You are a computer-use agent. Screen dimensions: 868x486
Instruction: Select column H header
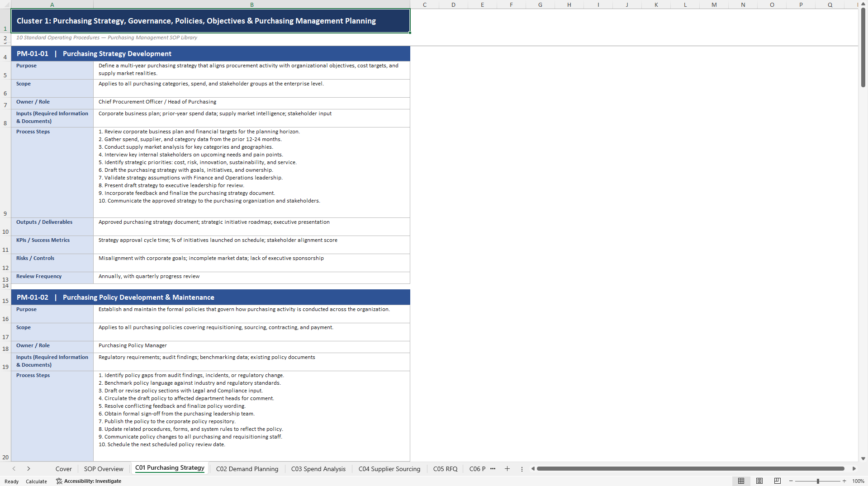point(569,5)
